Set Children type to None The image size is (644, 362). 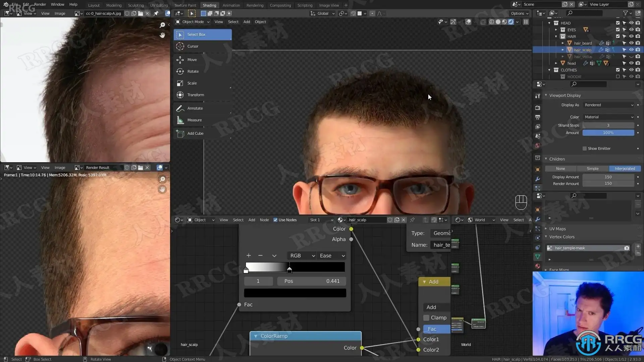coord(560,169)
